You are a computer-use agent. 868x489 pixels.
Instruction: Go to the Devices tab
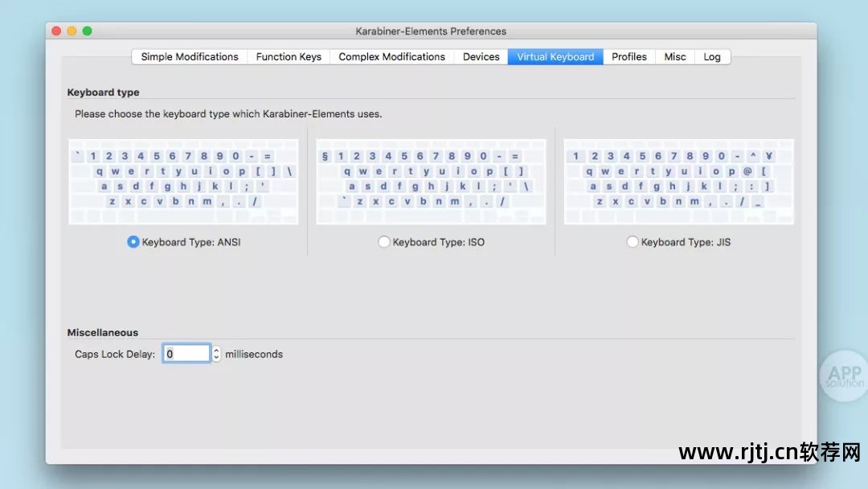coord(481,57)
